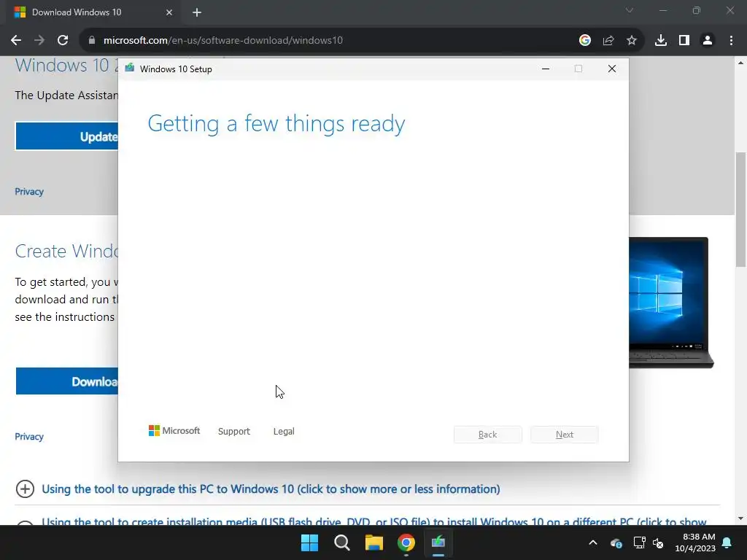View site lock information icon
The height and width of the screenshot is (560, 747).
tap(92, 41)
